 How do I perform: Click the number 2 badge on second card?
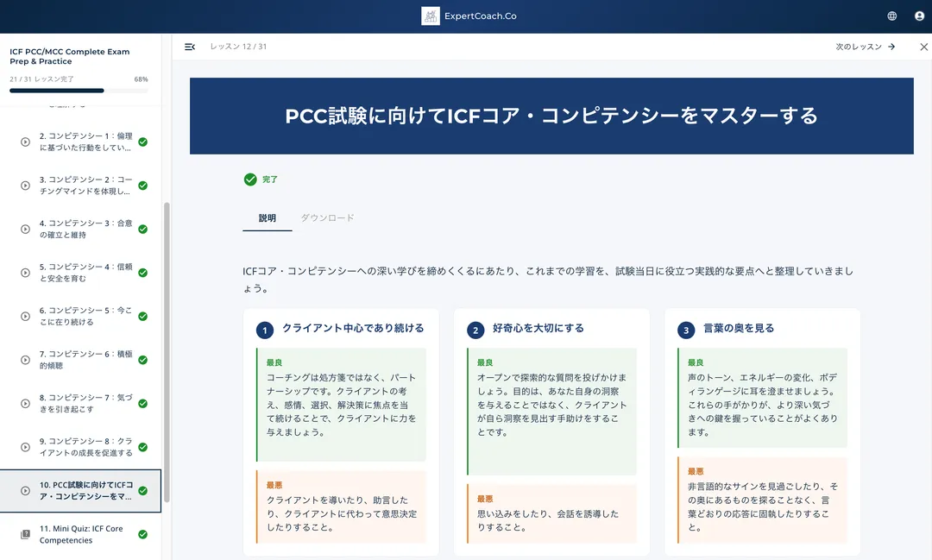475,330
